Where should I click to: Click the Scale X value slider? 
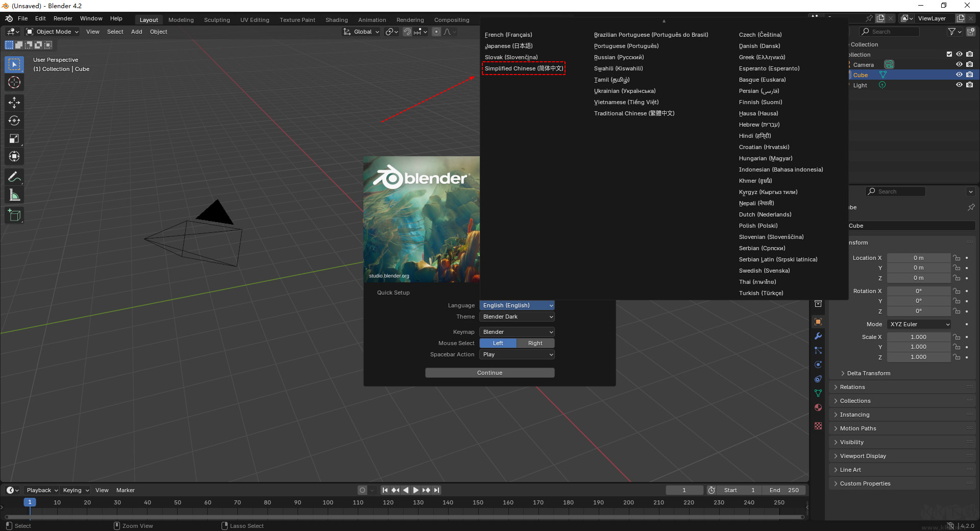(x=919, y=336)
